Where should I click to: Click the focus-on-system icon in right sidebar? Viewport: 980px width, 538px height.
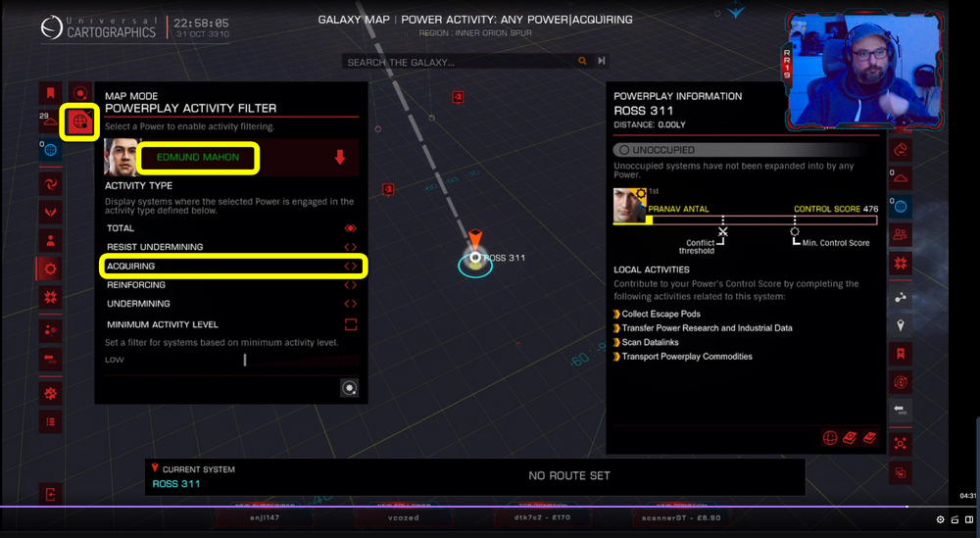pos(900,444)
